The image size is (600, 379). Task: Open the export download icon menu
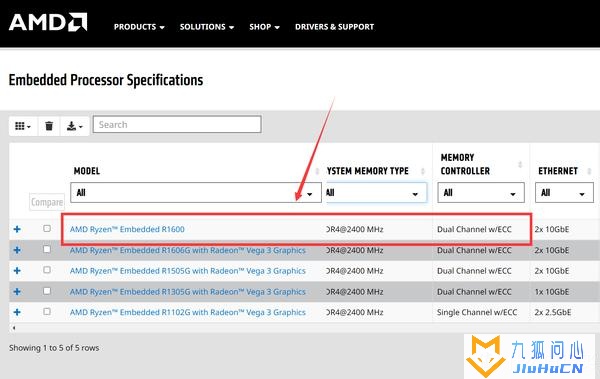[x=75, y=126]
